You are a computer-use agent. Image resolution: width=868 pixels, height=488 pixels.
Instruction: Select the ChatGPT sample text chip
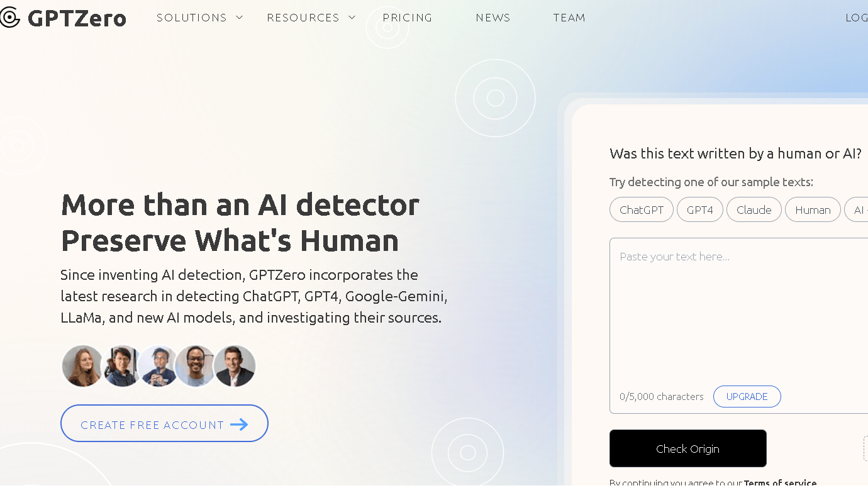point(641,210)
